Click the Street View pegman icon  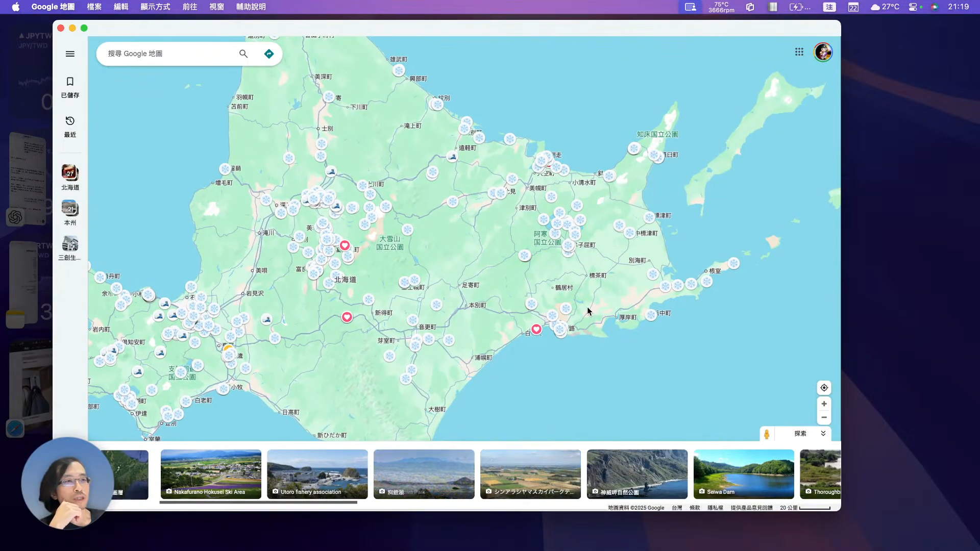click(767, 434)
